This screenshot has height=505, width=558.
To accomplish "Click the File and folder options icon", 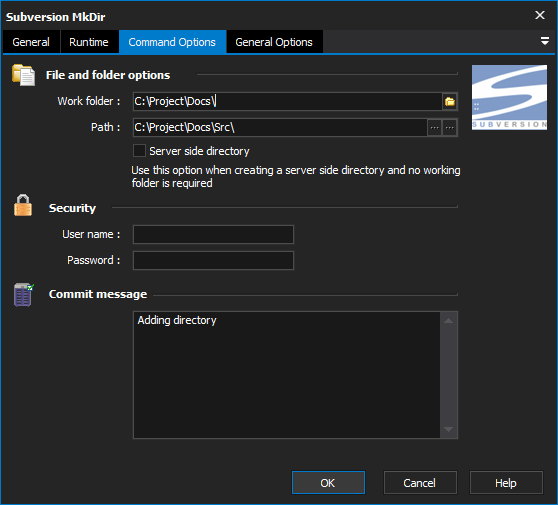I will (x=23, y=75).
